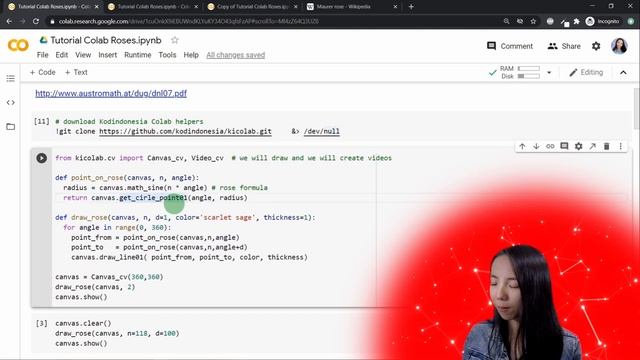Open the cell editor settings gear
Image resolution: width=640 pixels, height=360 pixels.
coord(578,146)
